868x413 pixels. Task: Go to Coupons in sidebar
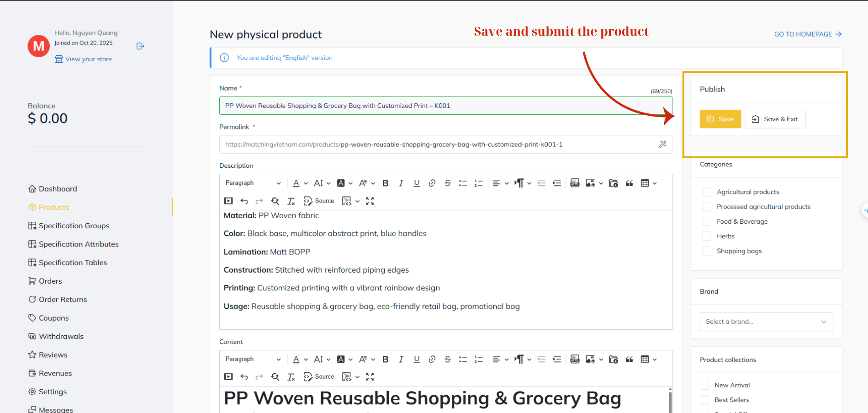tap(53, 318)
